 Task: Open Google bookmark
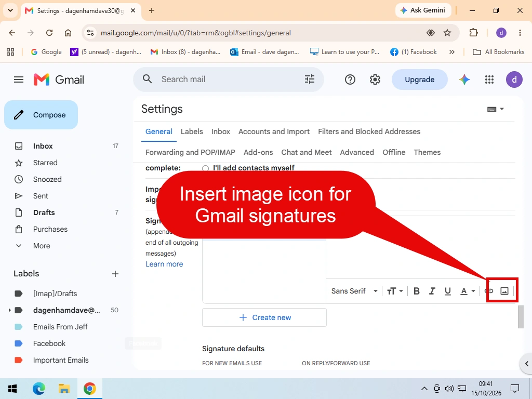[46, 52]
